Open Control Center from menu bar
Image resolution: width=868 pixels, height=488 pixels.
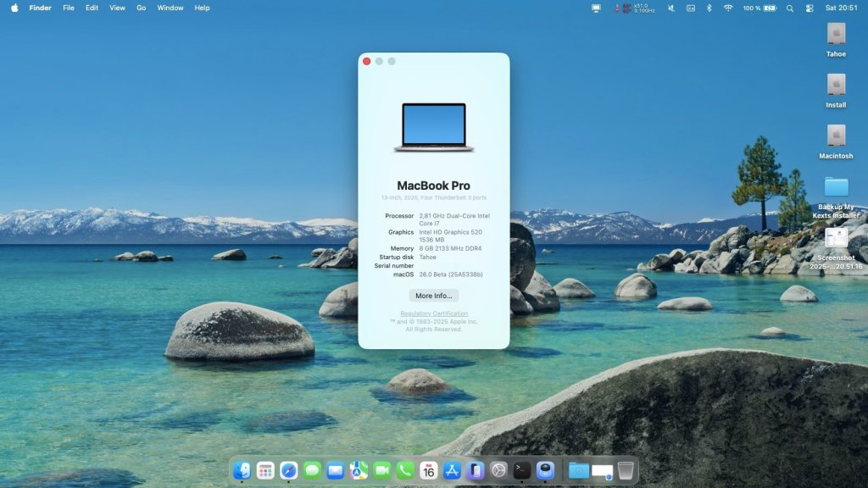point(809,8)
